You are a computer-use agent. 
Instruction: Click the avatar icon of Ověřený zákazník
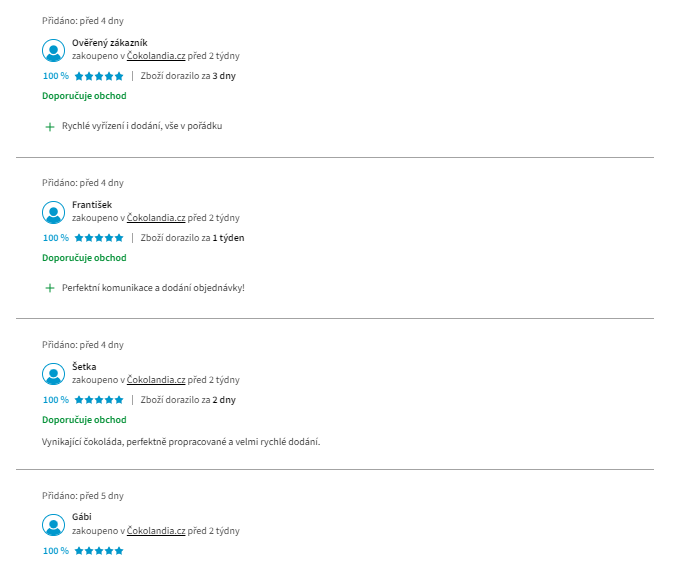(x=54, y=50)
